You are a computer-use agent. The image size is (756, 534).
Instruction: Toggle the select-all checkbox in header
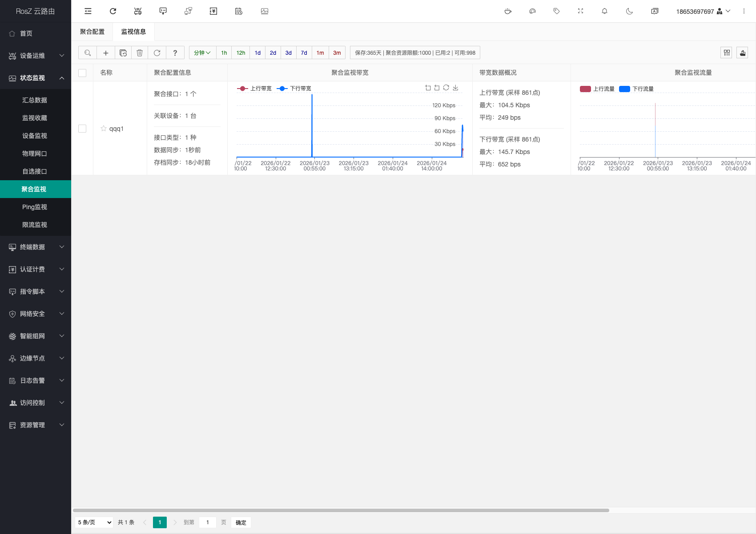(82, 73)
